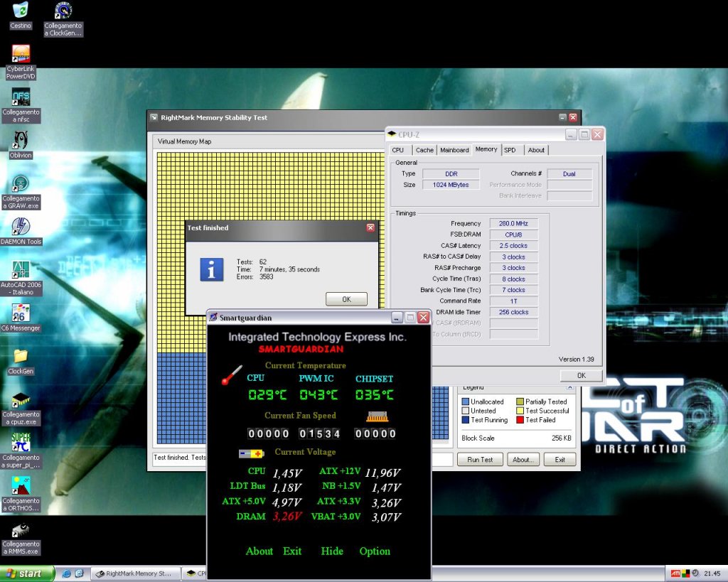Click the CAS# Latency value 2.5 clocks
The image size is (728, 582).
513,245
